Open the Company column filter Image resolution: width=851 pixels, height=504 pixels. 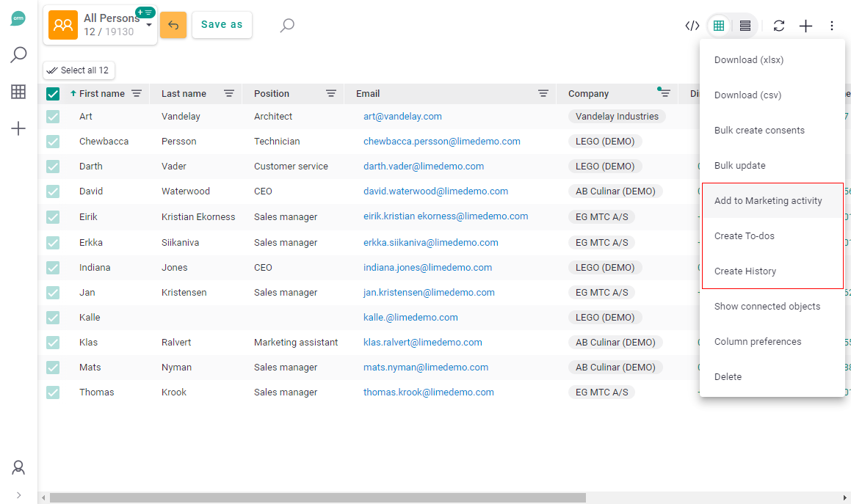664,93
